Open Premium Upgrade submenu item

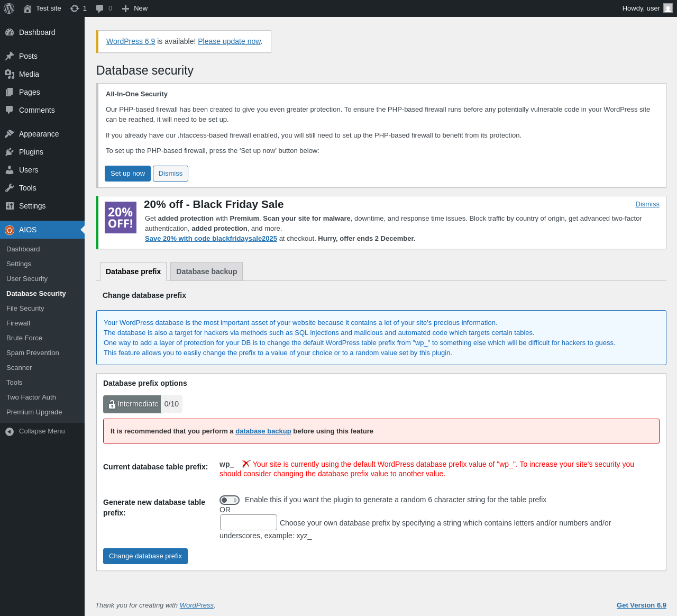(34, 412)
